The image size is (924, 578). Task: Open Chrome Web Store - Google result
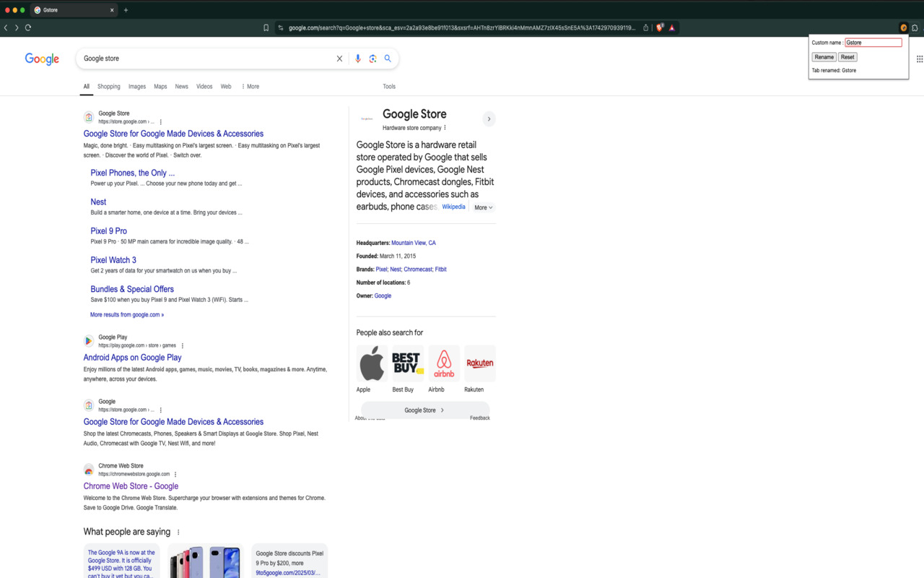click(131, 486)
